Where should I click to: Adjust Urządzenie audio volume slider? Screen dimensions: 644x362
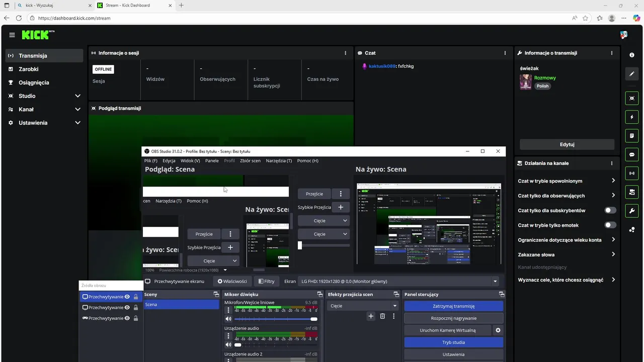click(x=276, y=344)
